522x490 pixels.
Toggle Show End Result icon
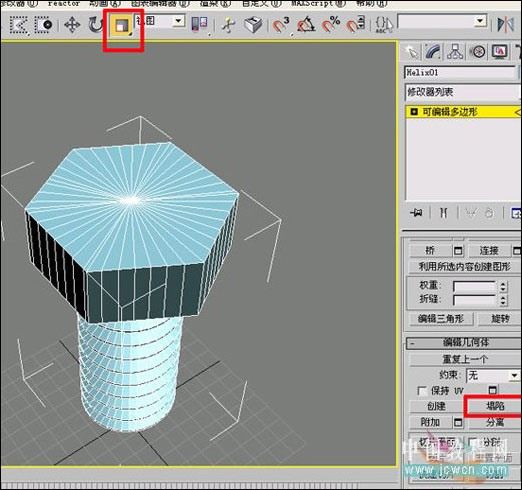pyautogui.click(x=444, y=212)
